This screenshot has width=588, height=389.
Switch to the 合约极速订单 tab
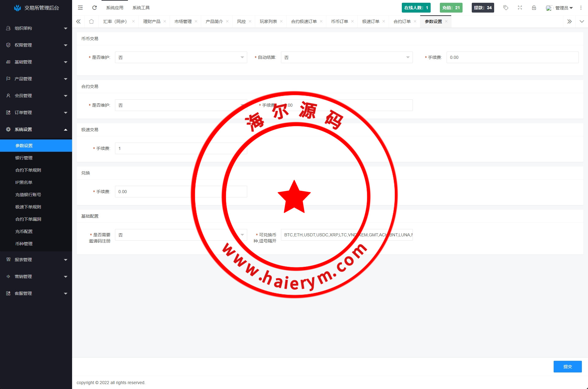(304, 21)
